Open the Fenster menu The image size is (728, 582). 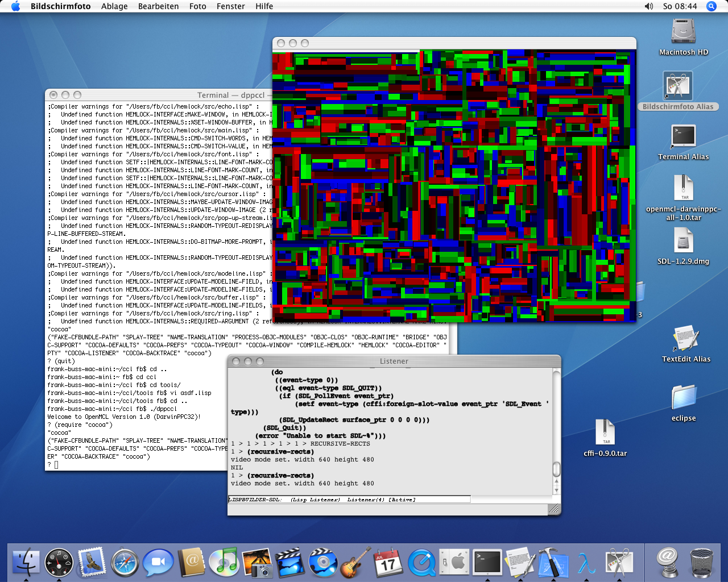230,6
